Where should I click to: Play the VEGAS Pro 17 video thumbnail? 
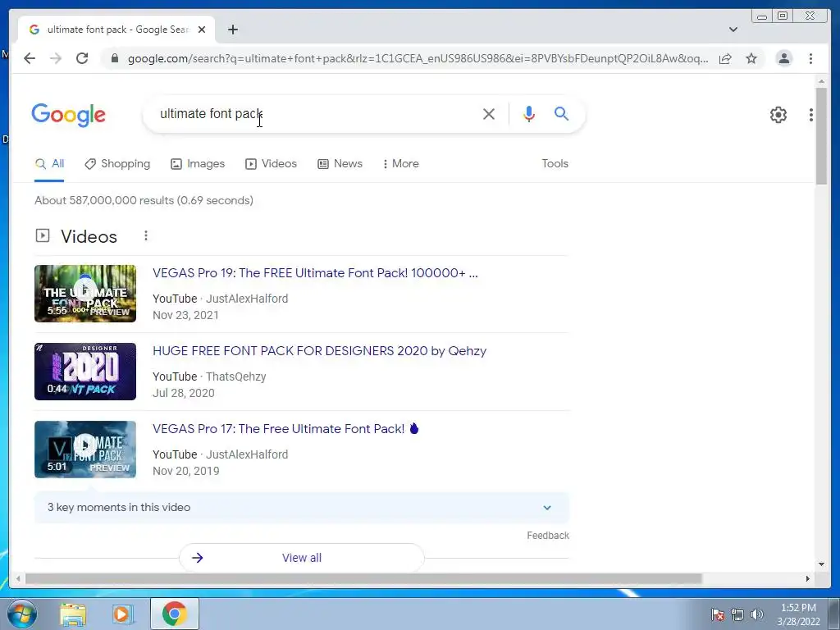pyautogui.click(x=85, y=450)
